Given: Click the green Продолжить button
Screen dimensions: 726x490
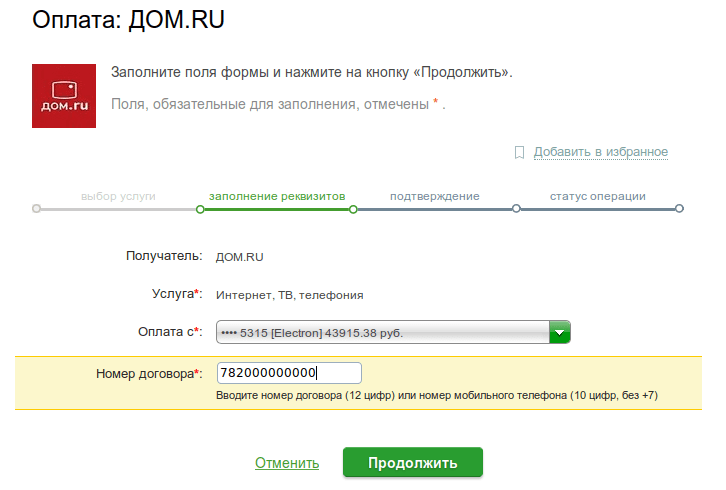Looking at the screenshot, I should pos(413,462).
